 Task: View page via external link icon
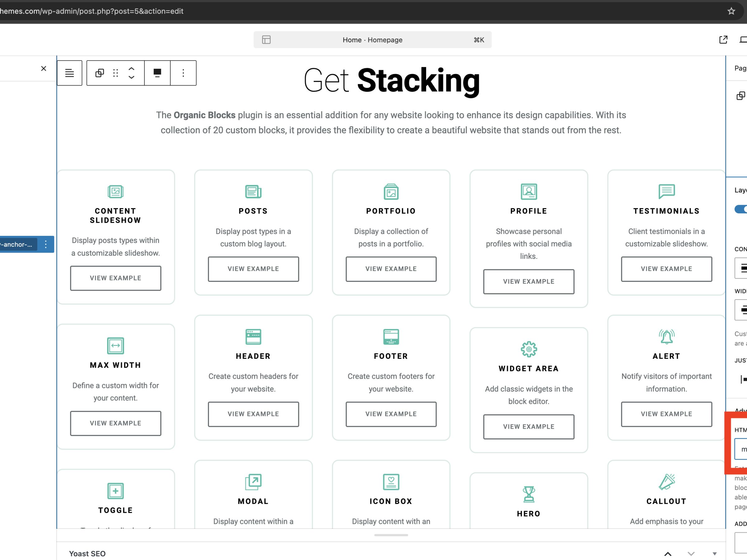point(723,40)
